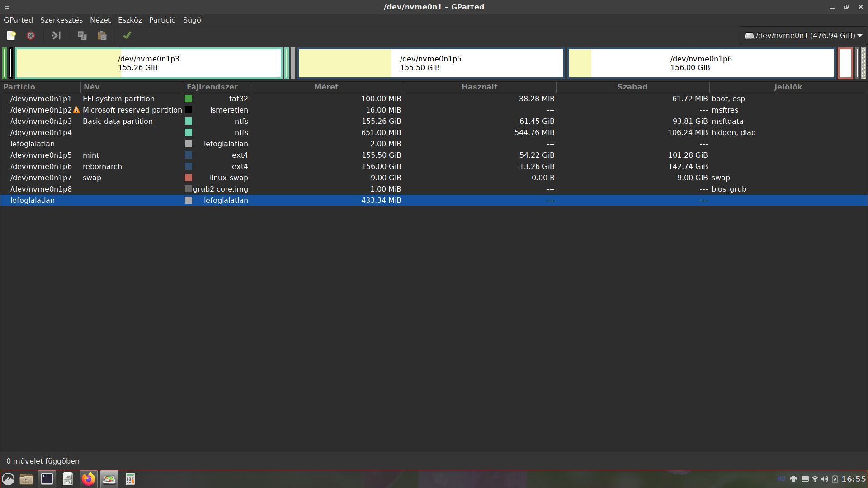The height and width of the screenshot is (488, 868).
Task: Click the green fat32 color swatch
Action: point(189,99)
